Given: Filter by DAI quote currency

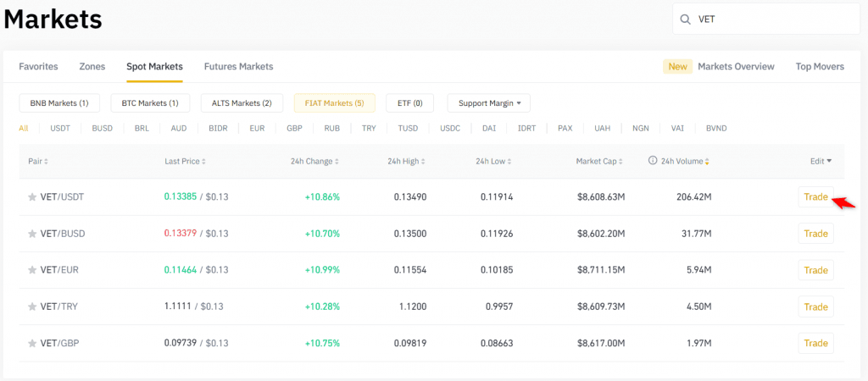Looking at the screenshot, I should point(489,129).
